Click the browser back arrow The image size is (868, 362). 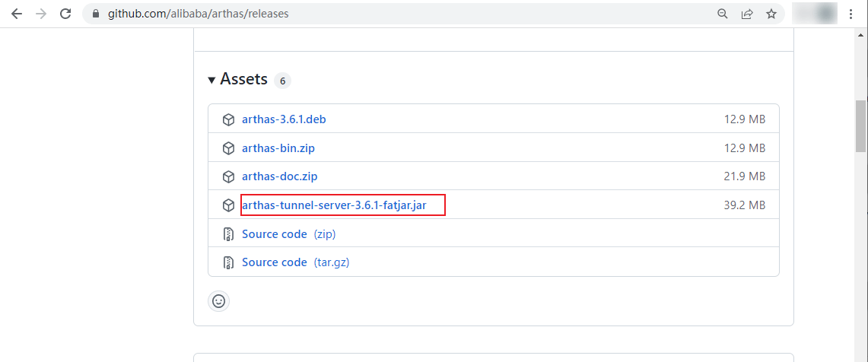17,14
